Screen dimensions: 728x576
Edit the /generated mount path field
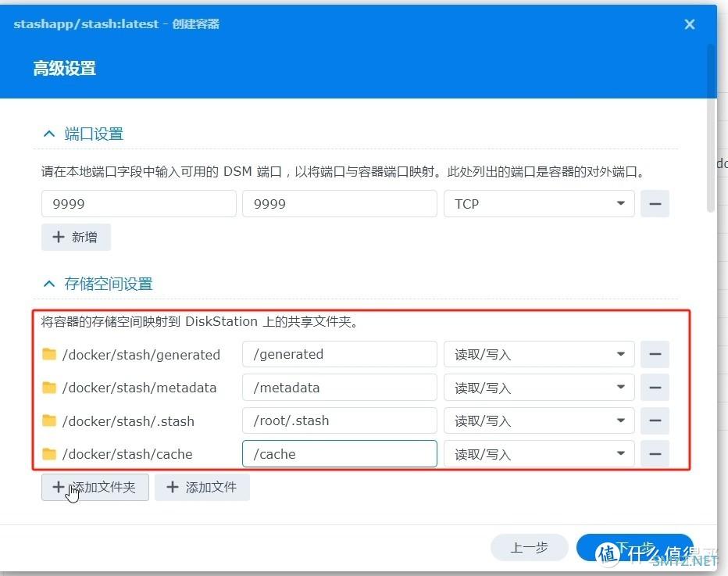tap(339, 354)
